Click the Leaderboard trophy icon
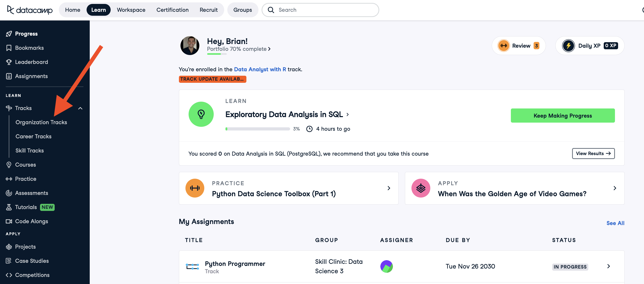This screenshot has width=644, height=284. click(9, 62)
